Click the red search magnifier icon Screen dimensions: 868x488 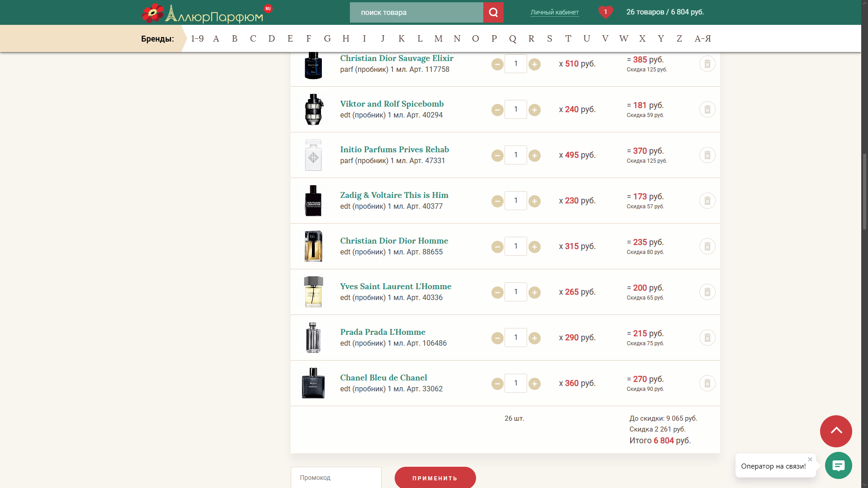point(493,13)
